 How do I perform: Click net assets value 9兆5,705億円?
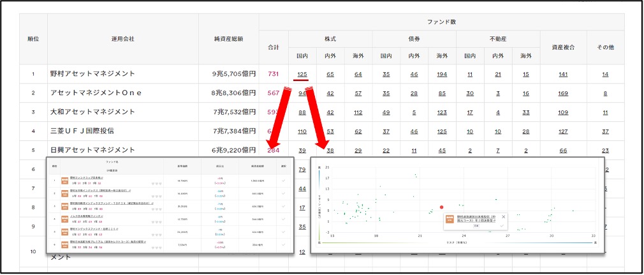[x=234, y=74]
